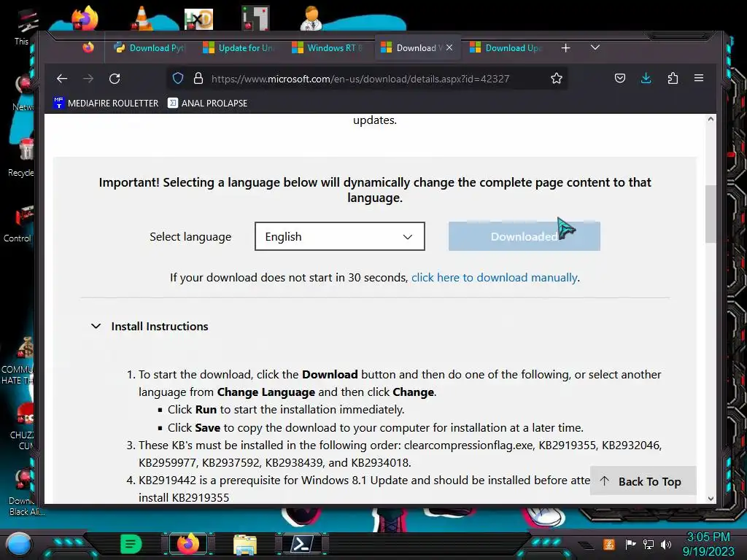Switch to Download Python tab

pyautogui.click(x=150, y=48)
